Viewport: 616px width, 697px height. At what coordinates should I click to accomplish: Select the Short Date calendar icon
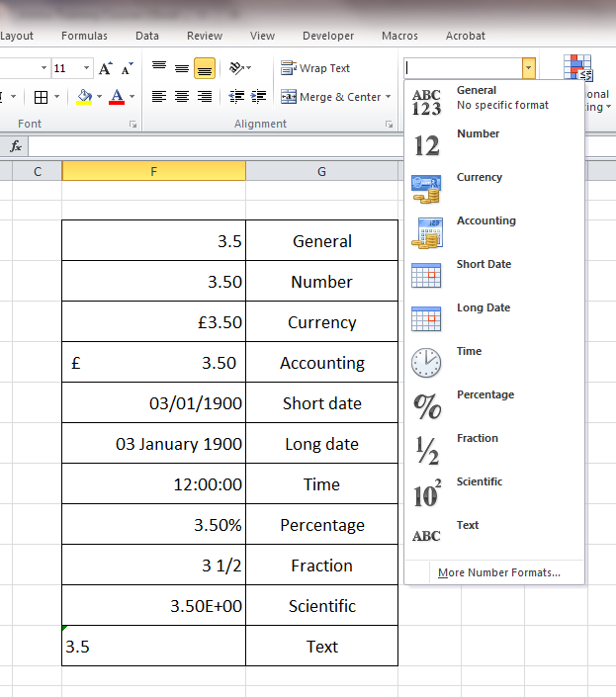pos(426,276)
